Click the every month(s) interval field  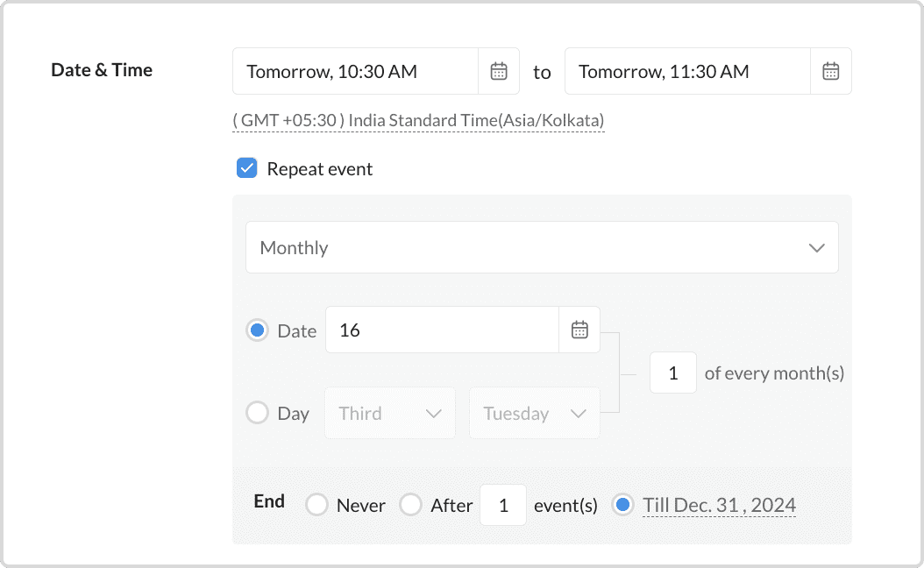click(672, 373)
